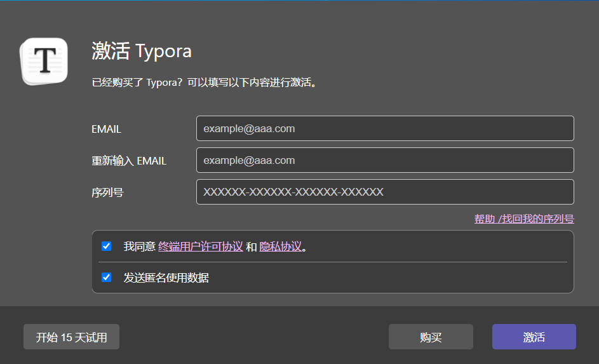Open the 终端用户许可协议 link
The width and height of the screenshot is (599, 364).
tap(201, 246)
